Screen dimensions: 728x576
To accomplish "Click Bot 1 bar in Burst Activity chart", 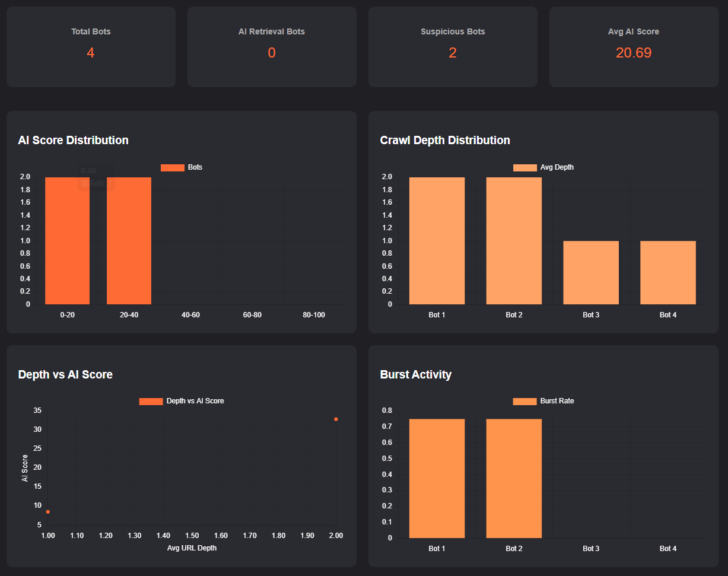I will click(x=437, y=478).
